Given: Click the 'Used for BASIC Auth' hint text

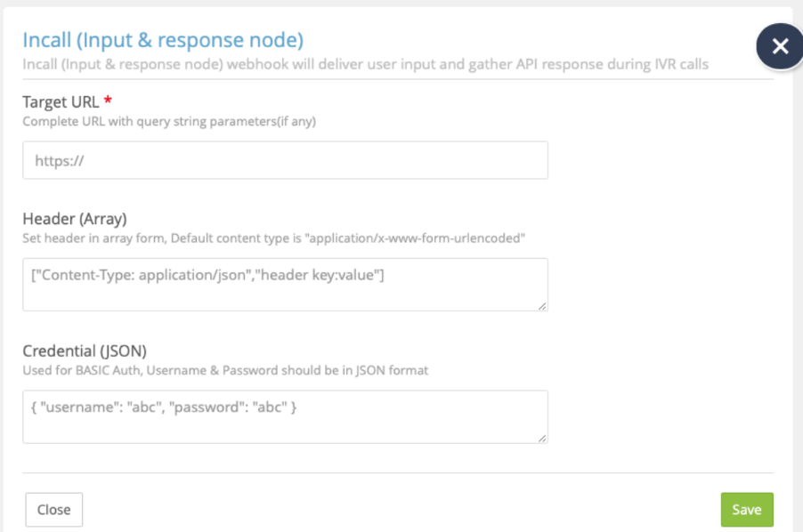Looking at the screenshot, I should [225, 370].
